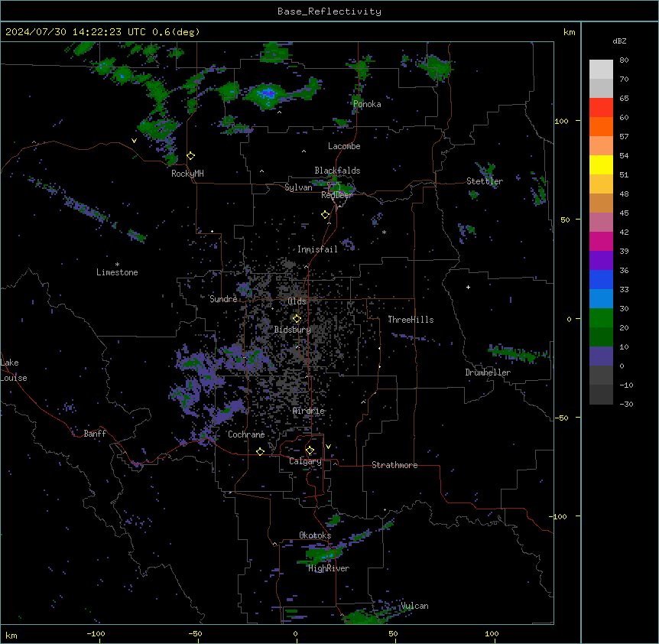This screenshot has height=644, width=659.
Task: Click the HighRiver city label
Action: pos(329,568)
